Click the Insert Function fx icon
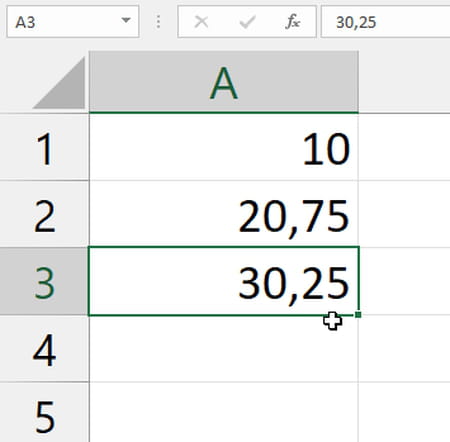 [x=293, y=22]
